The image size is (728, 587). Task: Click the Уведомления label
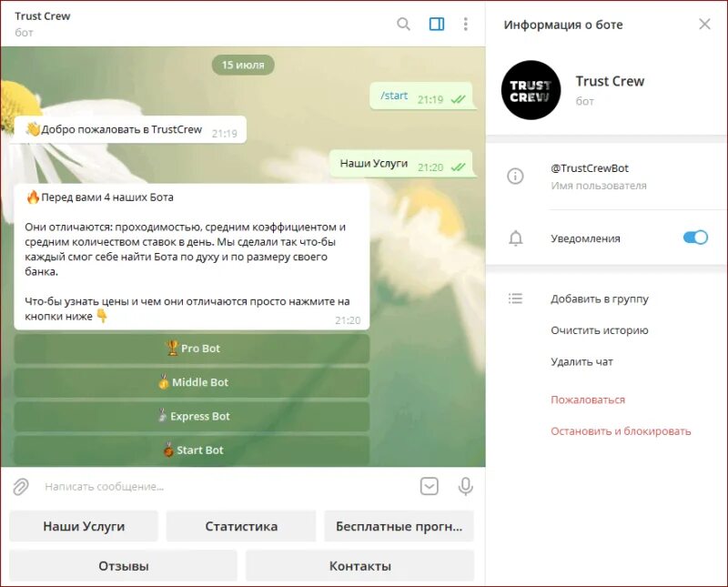pyautogui.click(x=585, y=238)
